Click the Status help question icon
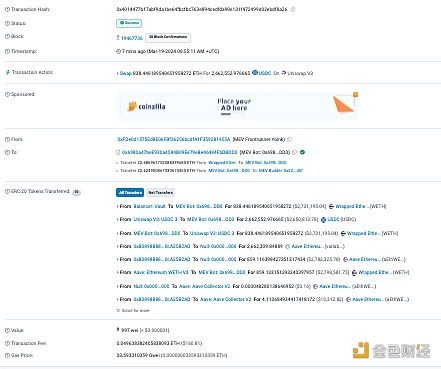Viewport: 441px width, 369px height. 7,23
